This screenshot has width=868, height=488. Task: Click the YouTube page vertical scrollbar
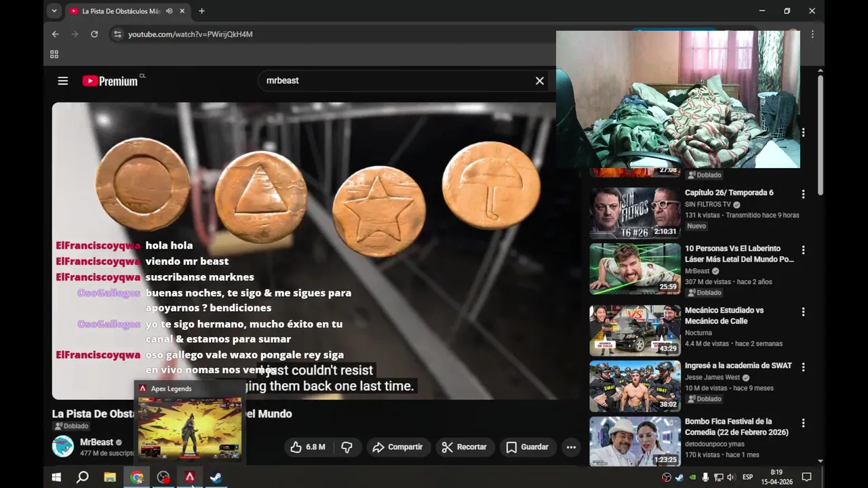[821, 136]
